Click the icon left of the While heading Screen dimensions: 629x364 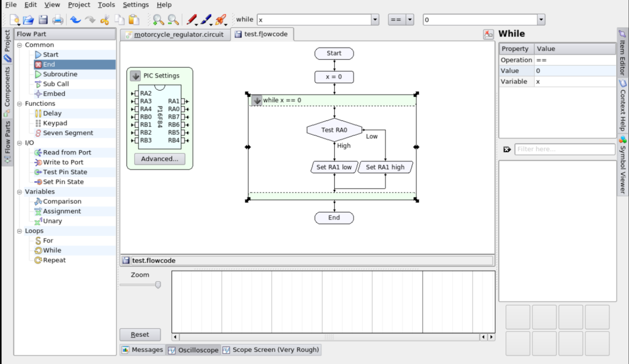[x=488, y=34]
